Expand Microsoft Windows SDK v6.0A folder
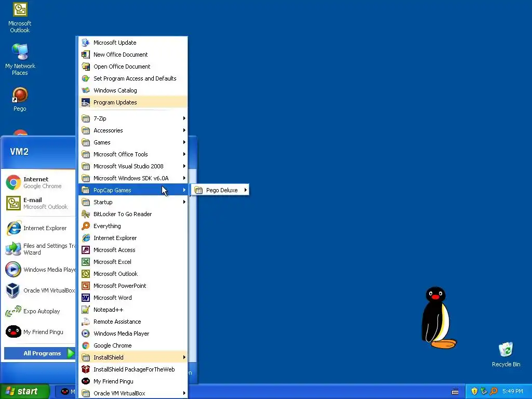The height and width of the screenshot is (399, 532). (133, 178)
